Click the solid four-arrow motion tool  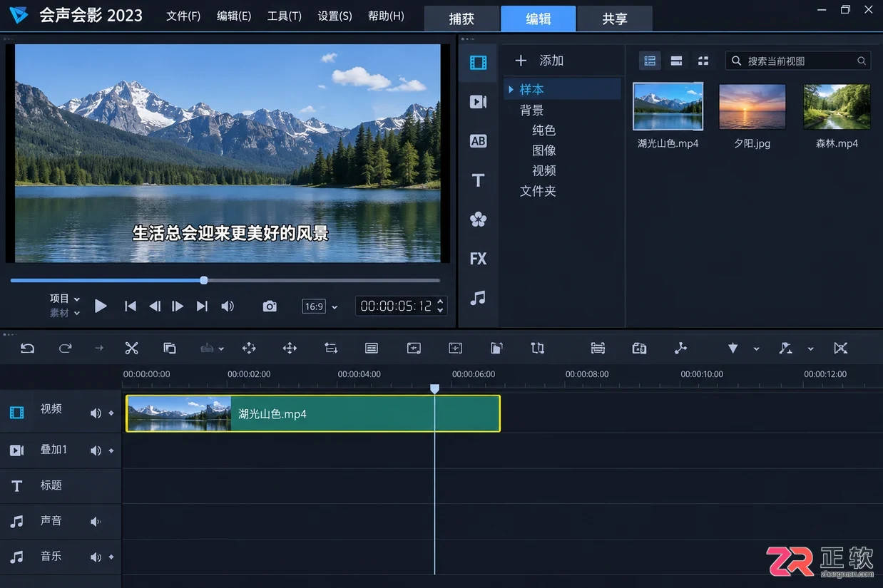pos(290,348)
